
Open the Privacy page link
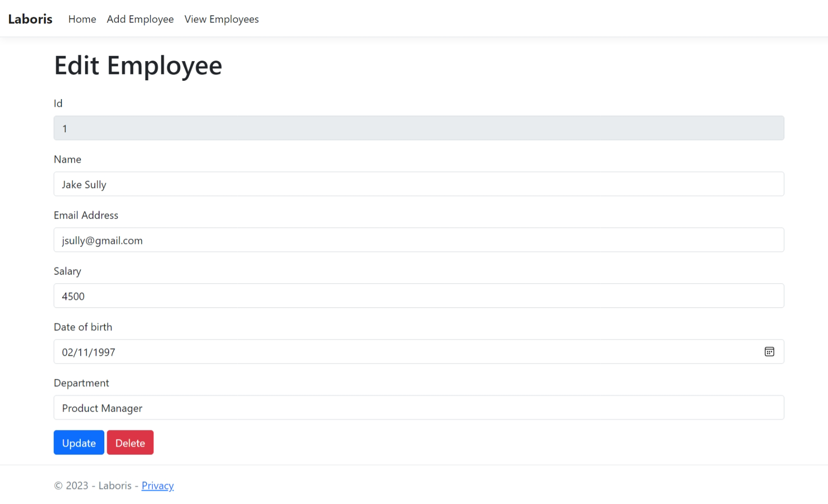(158, 486)
